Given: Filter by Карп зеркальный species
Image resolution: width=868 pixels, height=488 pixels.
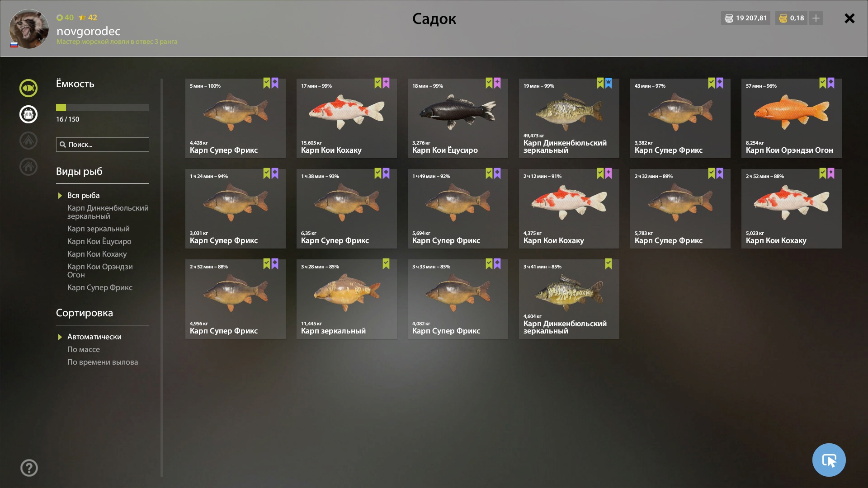Looking at the screenshot, I should [99, 229].
